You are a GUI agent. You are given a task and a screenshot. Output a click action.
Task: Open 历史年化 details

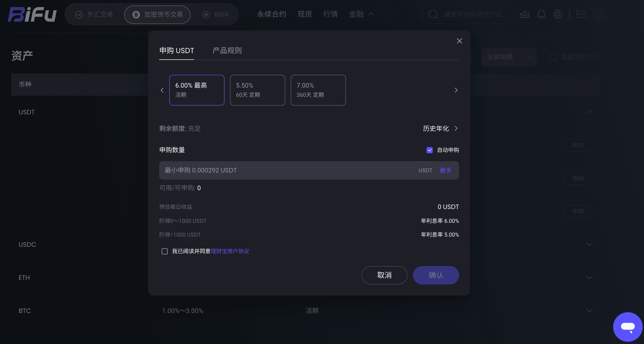[440, 129]
